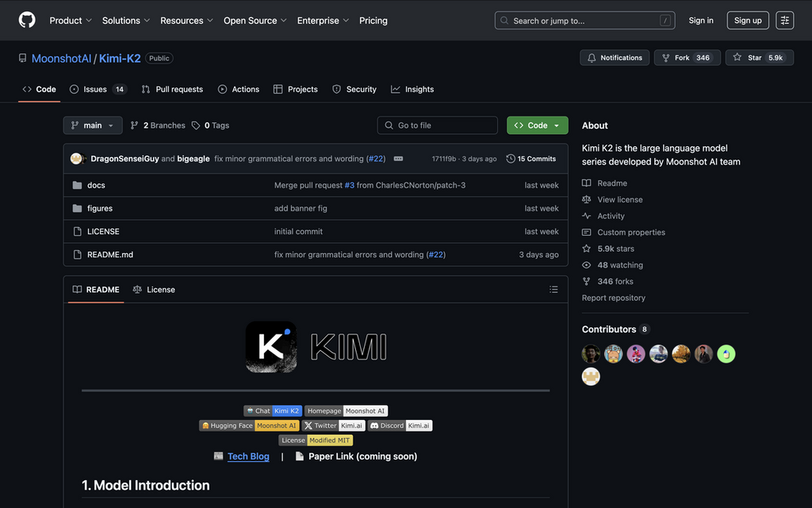Expand the Open Source menu

(x=255, y=21)
